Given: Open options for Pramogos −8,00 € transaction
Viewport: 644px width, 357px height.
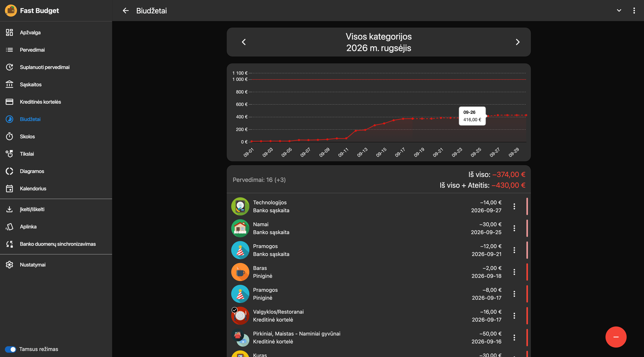Looking at the screenshot, I should tap(514, 294).
